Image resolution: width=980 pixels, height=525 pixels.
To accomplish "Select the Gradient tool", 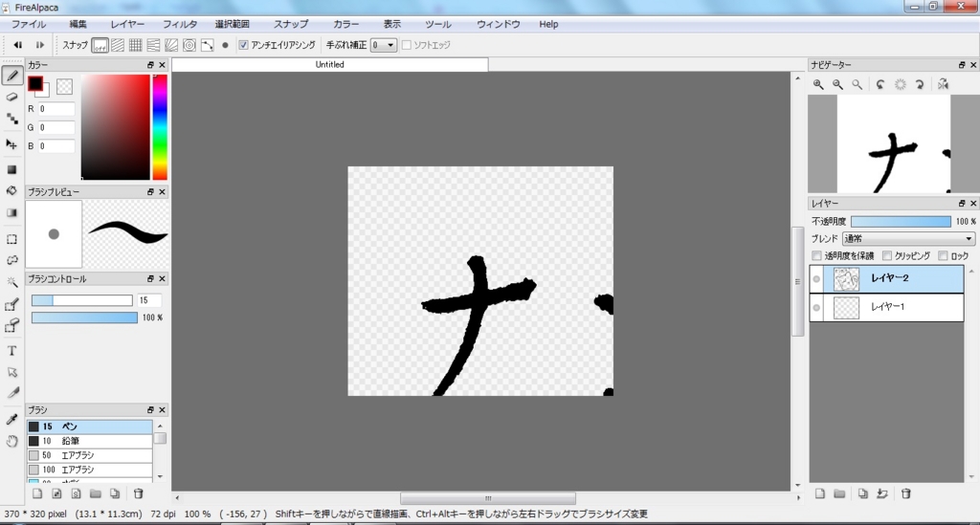I will click(x=11, y=213).
